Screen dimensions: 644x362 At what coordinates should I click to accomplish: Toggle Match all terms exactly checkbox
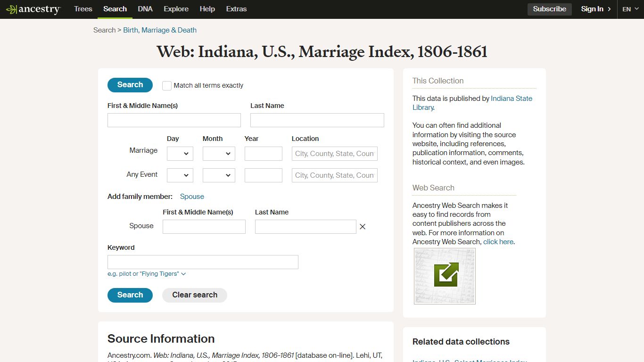pyautogui.click(x=167, y=85)
